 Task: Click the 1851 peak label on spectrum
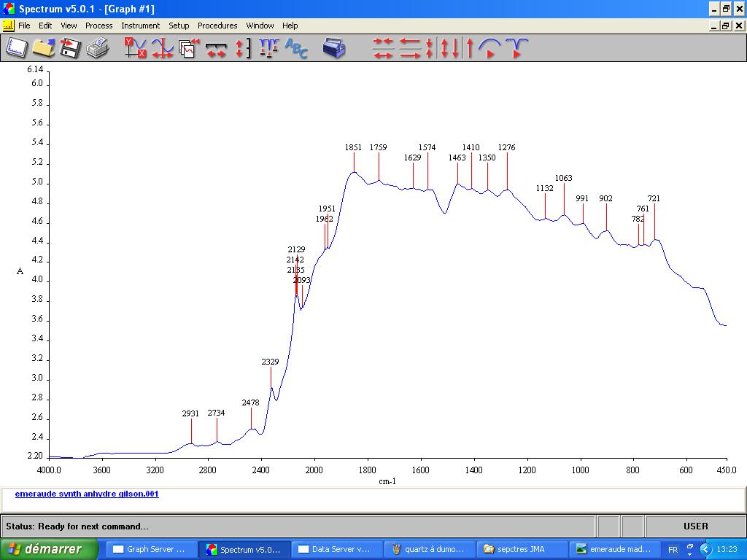point(353,147)
